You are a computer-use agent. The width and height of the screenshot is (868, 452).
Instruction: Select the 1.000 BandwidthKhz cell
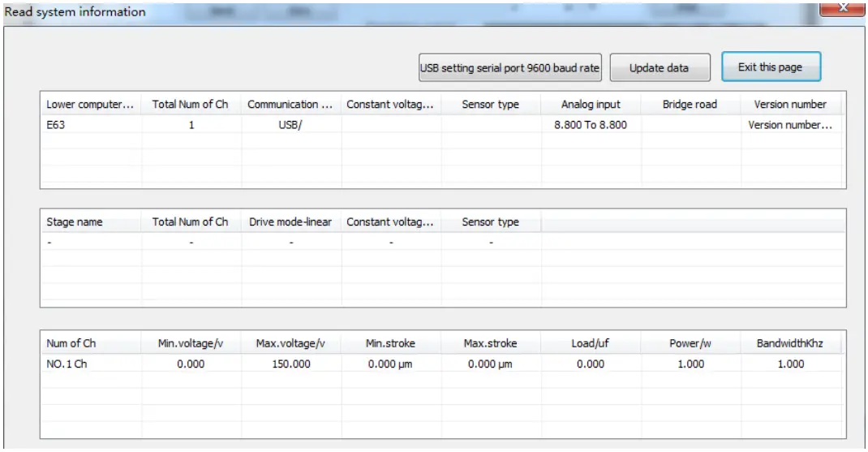pos(790,364)
